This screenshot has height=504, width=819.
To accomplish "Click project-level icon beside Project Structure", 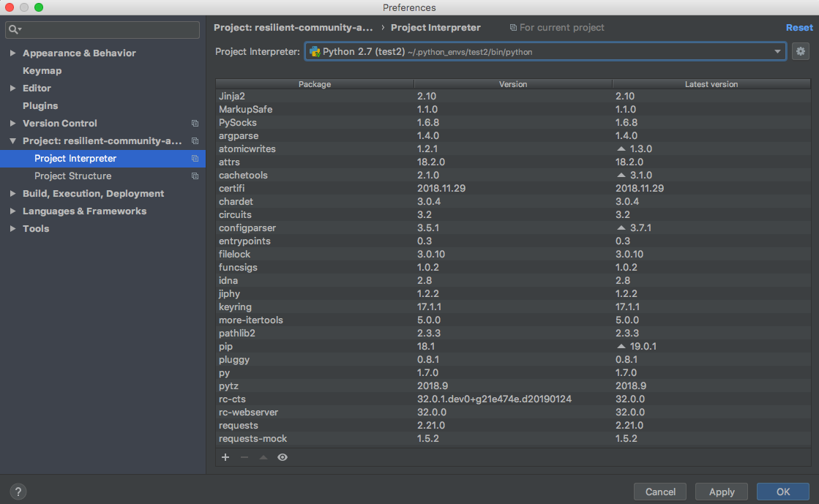I will [x=195, y=176].
